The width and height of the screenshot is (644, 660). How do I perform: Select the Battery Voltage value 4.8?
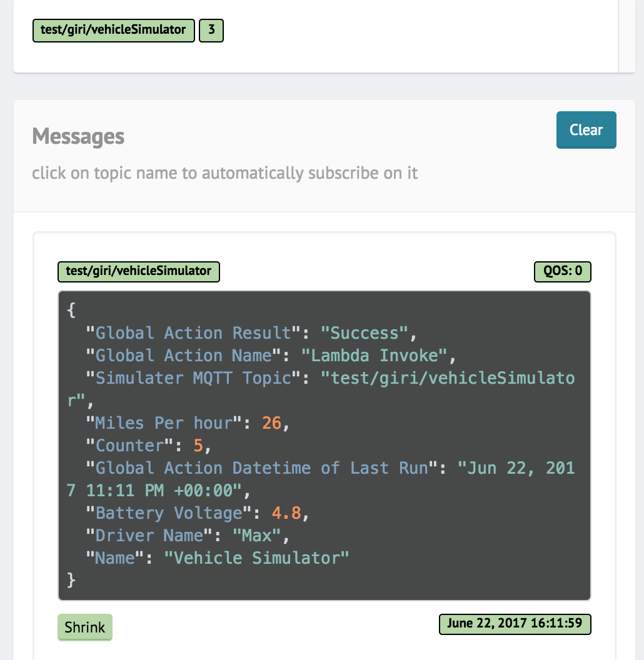[286, 513]
